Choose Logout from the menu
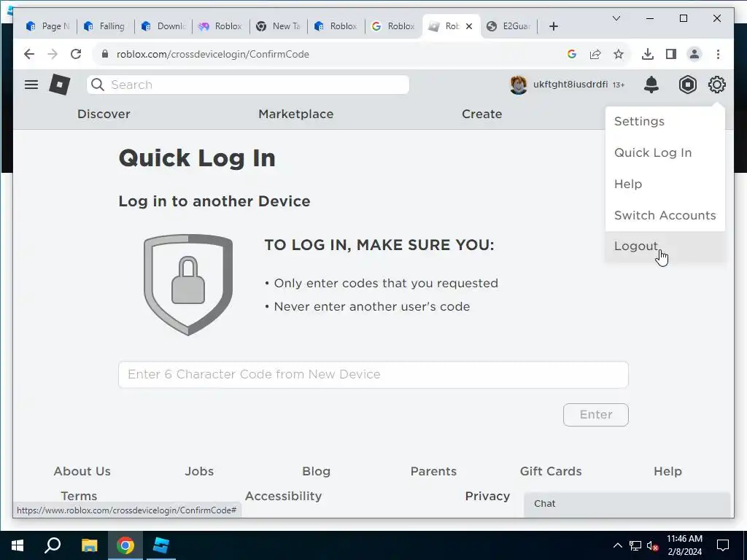The image size is (747, 560). tap(665, 246)
